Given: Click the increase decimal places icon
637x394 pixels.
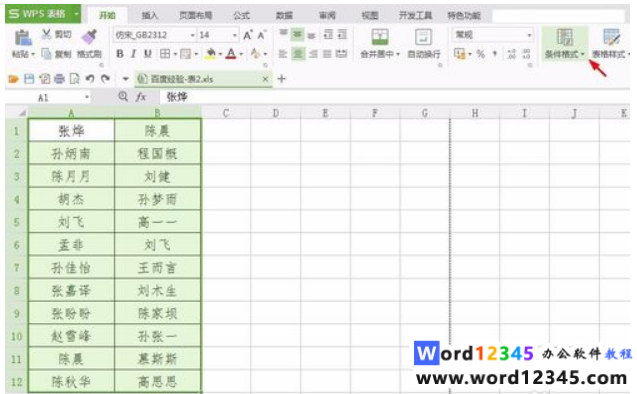Looking at the screenshot, I should (x=511, y=54).
